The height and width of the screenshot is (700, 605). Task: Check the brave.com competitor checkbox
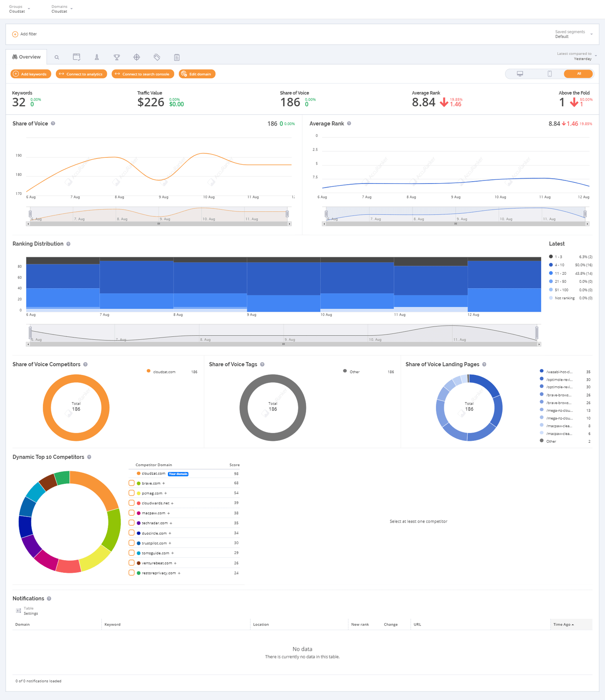[x=132, y=483]
